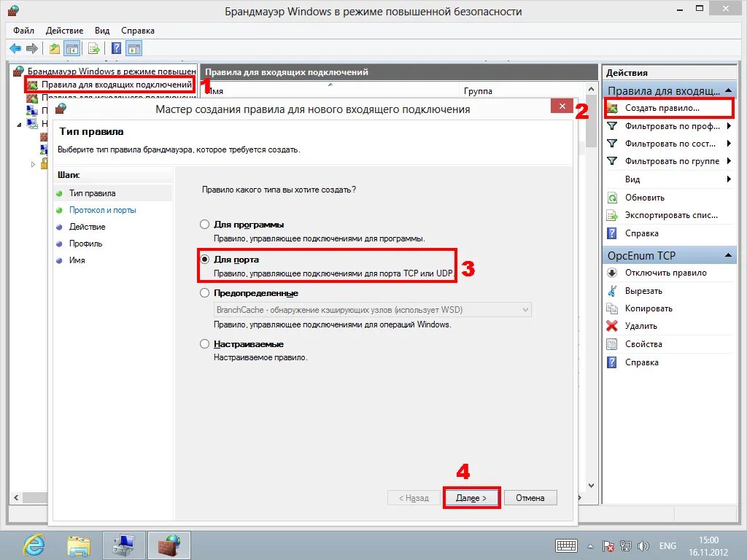Screen dimensions: 747x560
Task: Click the Отмена button
Action: (x=530, y=498)
